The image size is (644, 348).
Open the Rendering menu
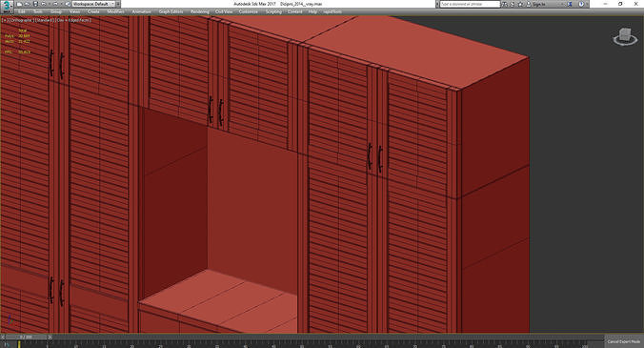[x=200, y=11]
